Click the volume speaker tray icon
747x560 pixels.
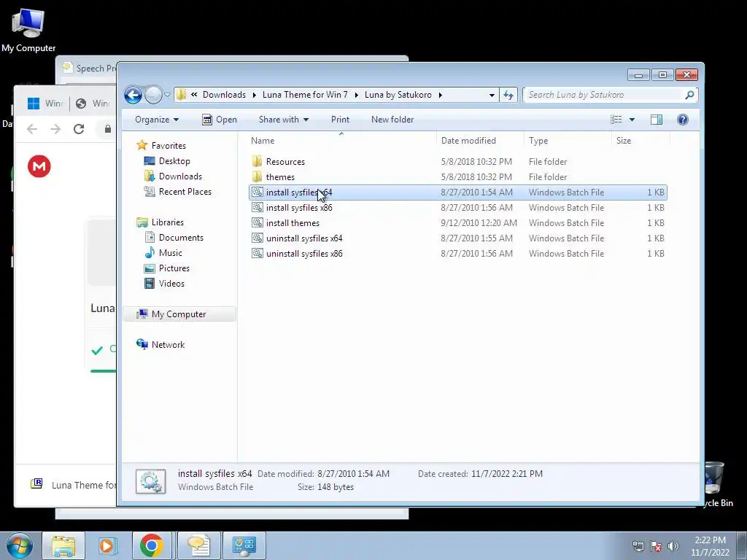coord(673,546)
